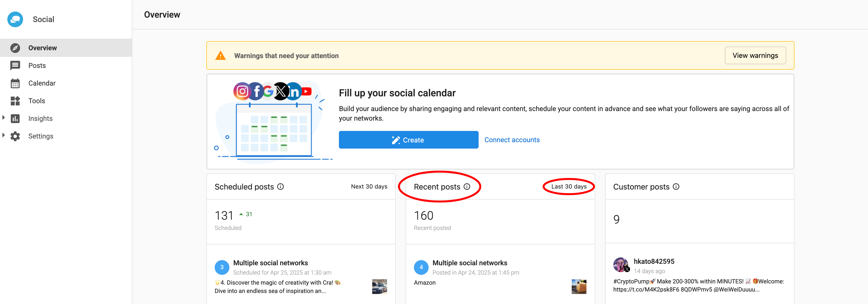Expand the Settings menu arrow

pos(4,135)
